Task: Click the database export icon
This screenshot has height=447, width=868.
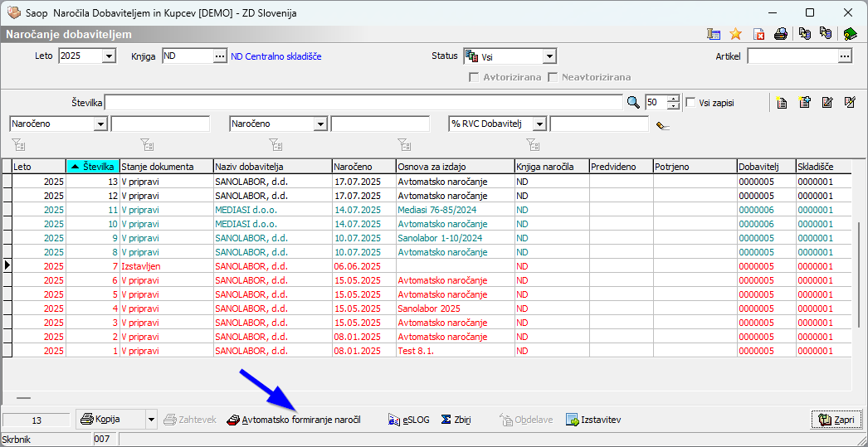Action: pyautogui.click(x=805, y=34)
